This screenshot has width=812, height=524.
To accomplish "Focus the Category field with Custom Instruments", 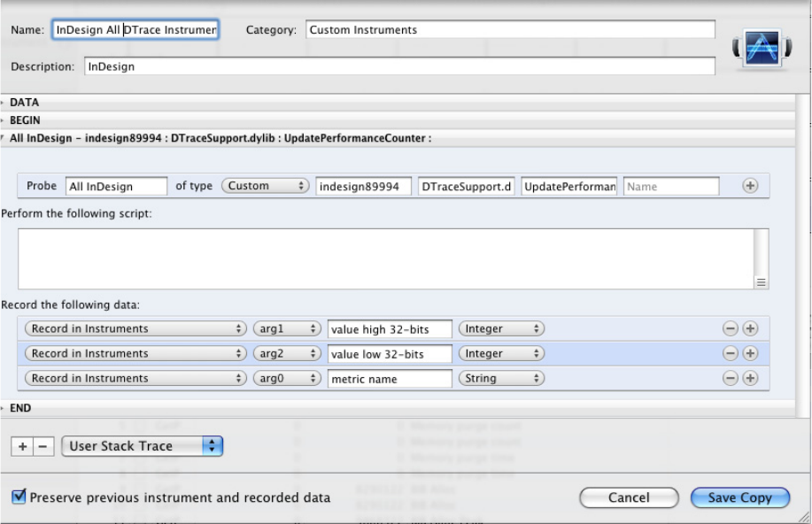I will click(510, 29).
